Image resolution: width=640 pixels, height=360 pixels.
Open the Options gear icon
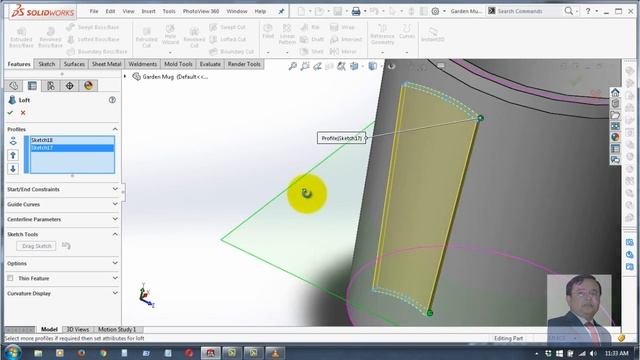[x=435, y=11]
